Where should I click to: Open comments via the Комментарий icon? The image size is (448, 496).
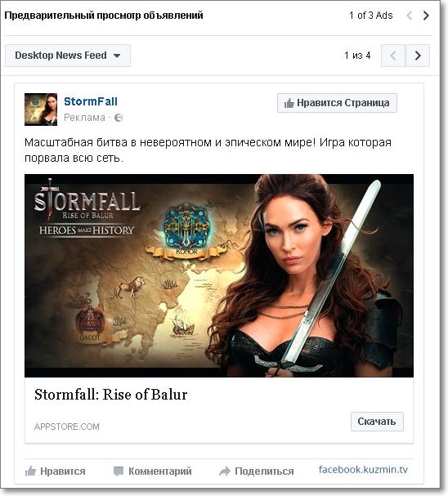119,471
